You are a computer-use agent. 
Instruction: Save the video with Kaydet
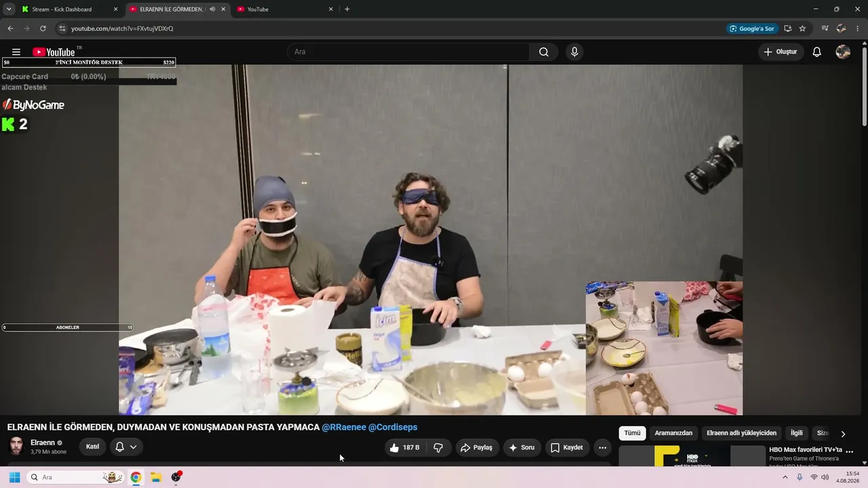click(x=567, y=447)
